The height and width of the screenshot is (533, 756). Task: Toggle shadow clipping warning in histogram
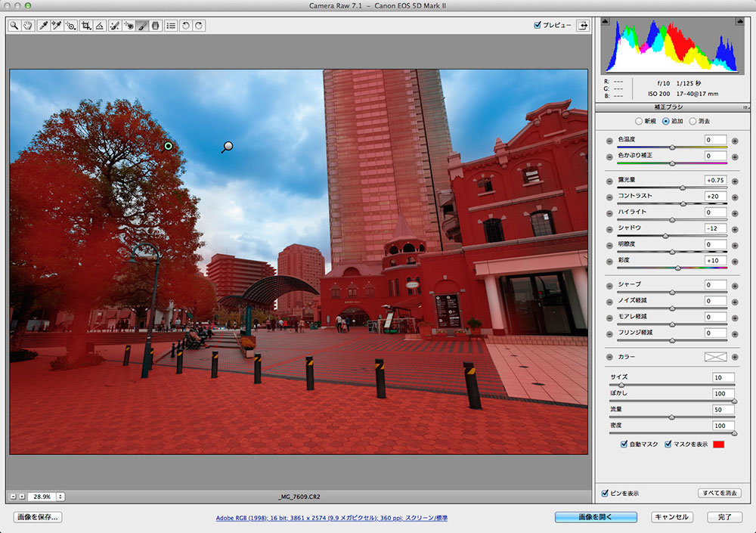point(605,21)
